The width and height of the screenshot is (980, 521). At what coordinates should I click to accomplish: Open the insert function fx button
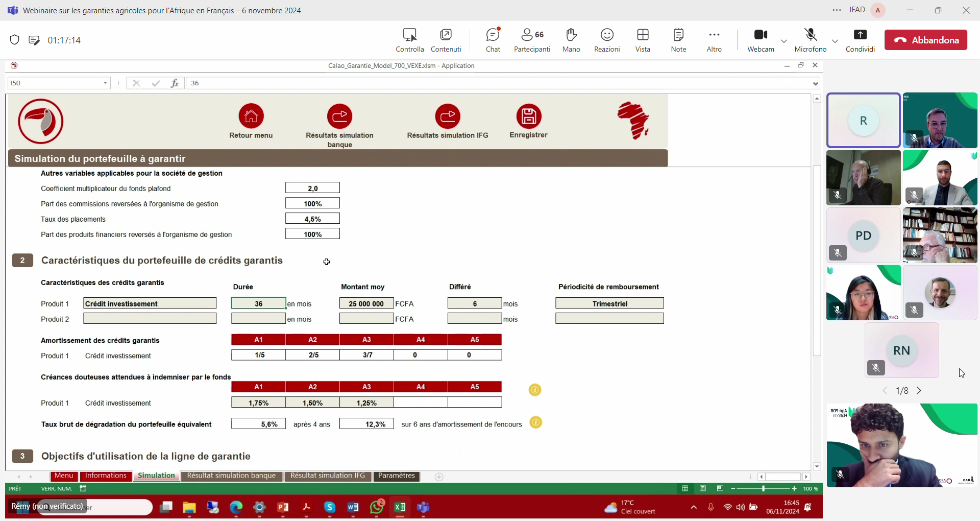point(175,83)
